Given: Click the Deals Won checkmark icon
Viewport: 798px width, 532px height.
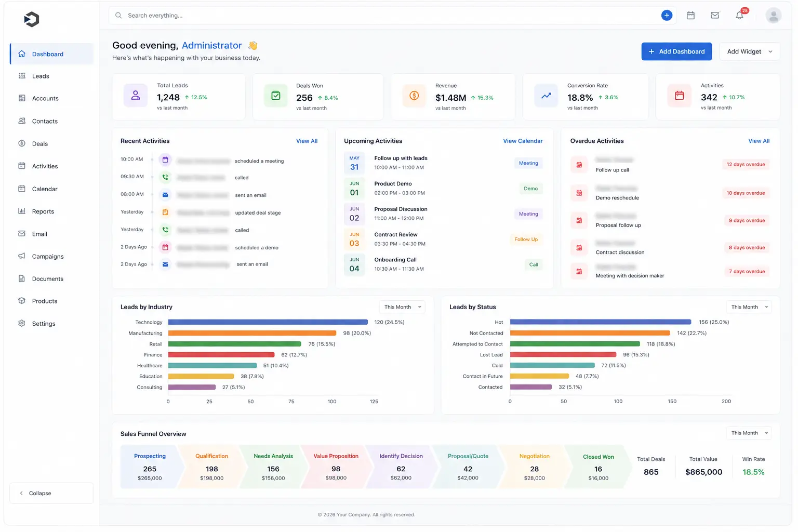Looking at the screenshot, I should pos(276,96).
